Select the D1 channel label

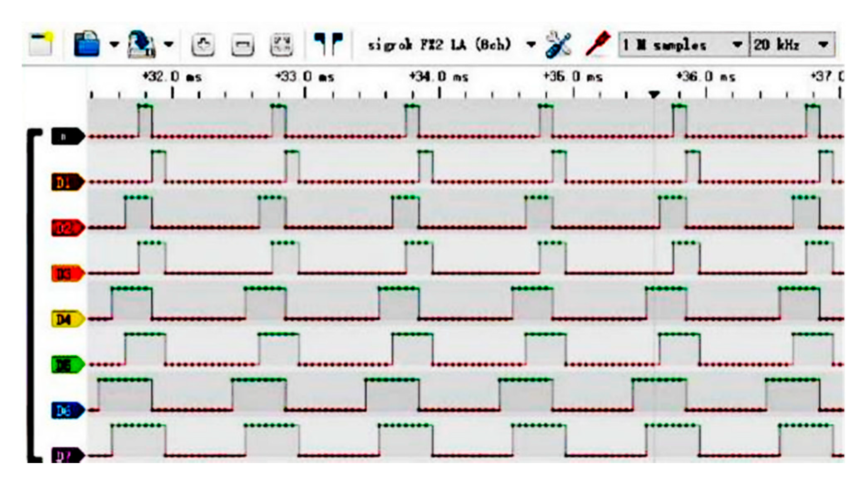click(x=67, y=182)
